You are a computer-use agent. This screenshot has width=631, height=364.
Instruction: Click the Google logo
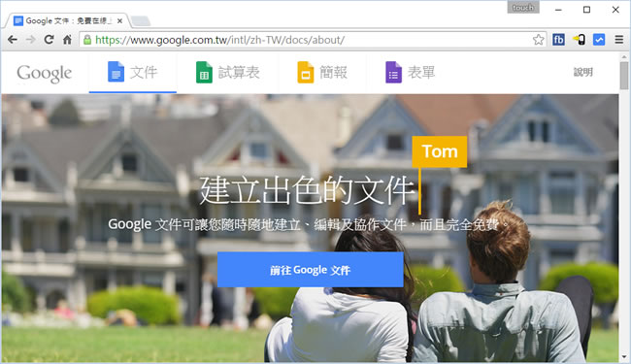pos(45,73)
